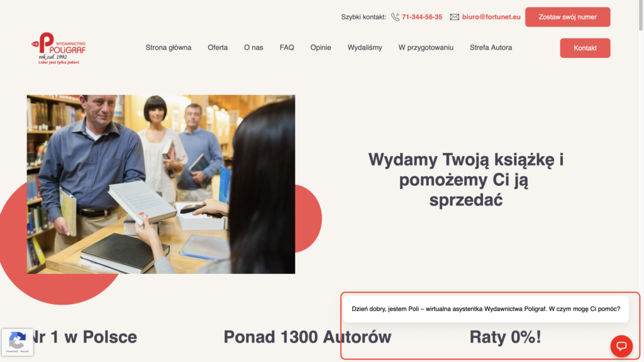Click the biuro@fortunet.eu email link
The height and width of the screenshot is (362, 644).
491,17
